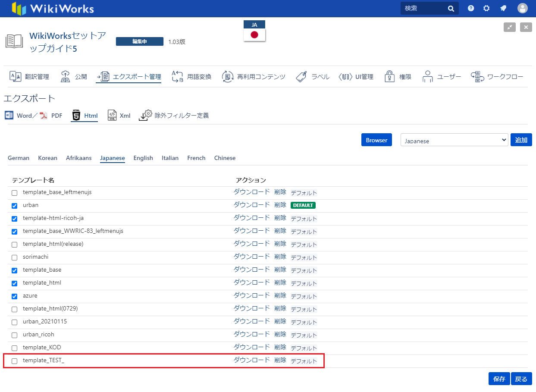Click ダウンロード for template_TEST_

(252, 360)
